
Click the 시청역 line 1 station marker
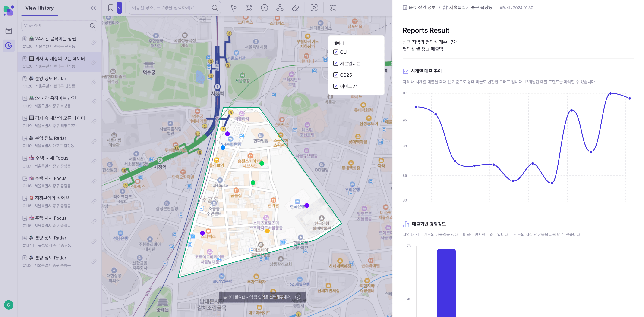coord(217,87)
